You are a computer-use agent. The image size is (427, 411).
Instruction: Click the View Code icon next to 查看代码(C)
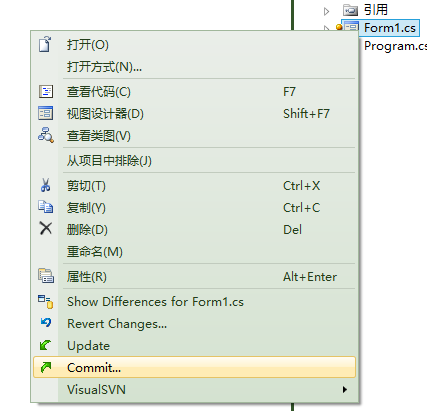(x=46, y=91)
